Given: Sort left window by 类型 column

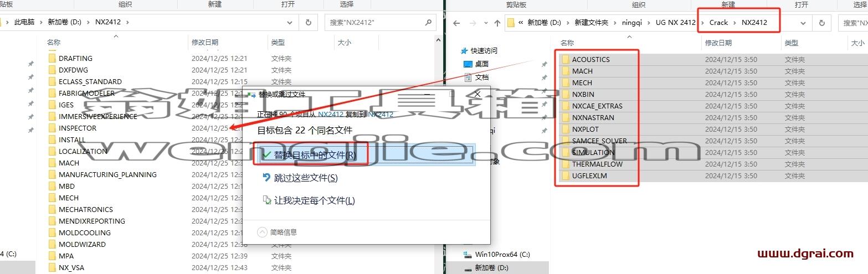Looking at the screenshot, I should pyautogui.click(x=278, y=42).
